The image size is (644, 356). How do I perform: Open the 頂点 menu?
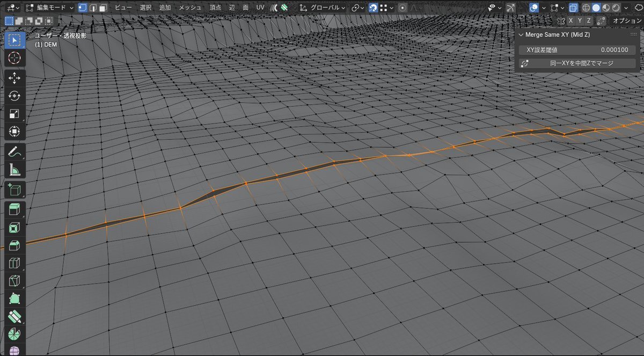[215, 8]
